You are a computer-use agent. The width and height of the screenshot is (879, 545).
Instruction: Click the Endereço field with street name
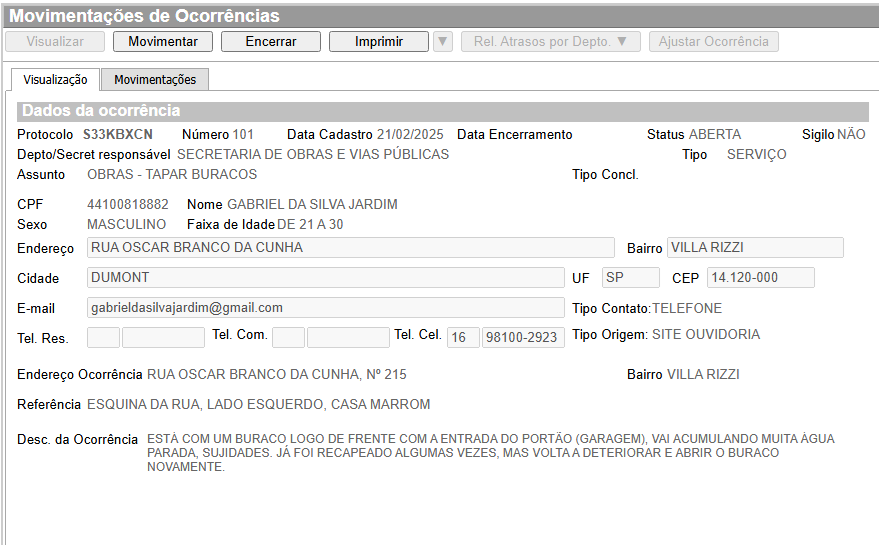tap(350, 248)
